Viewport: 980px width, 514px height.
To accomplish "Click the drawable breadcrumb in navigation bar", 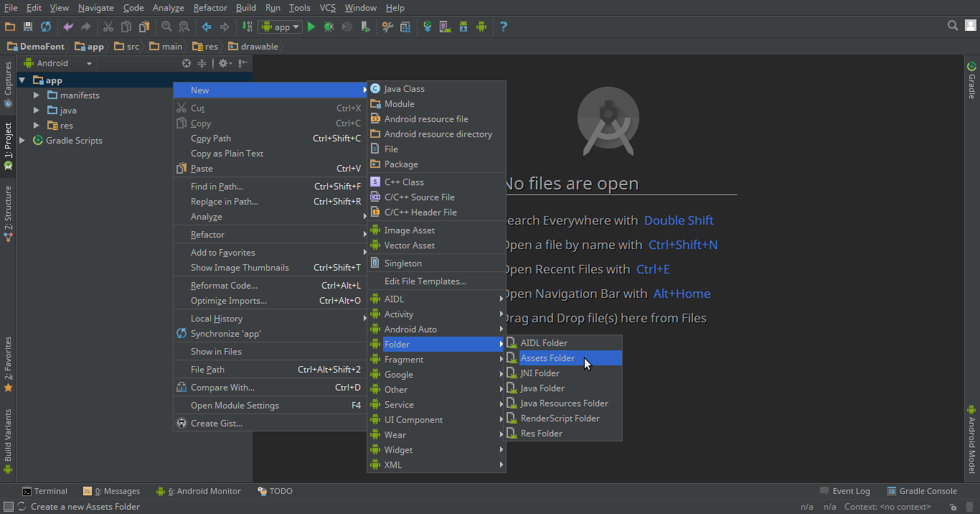I will [x=253, y=47].
